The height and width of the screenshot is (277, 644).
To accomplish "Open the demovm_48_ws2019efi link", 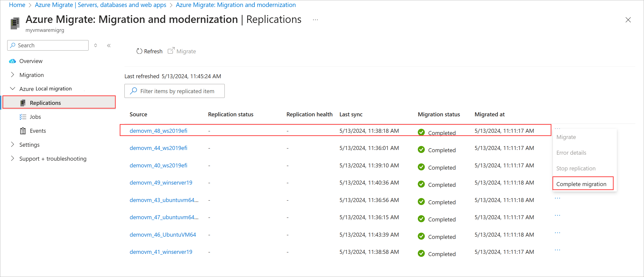I will click(158, 131).
